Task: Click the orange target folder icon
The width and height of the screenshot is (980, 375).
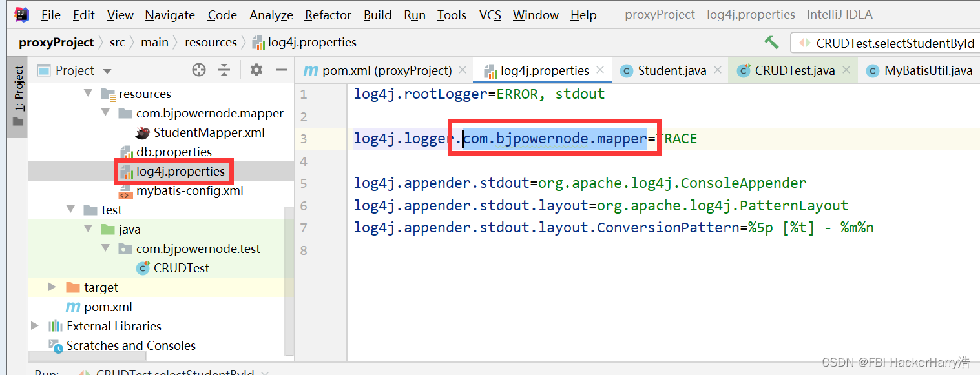Action: coord(73,287)
